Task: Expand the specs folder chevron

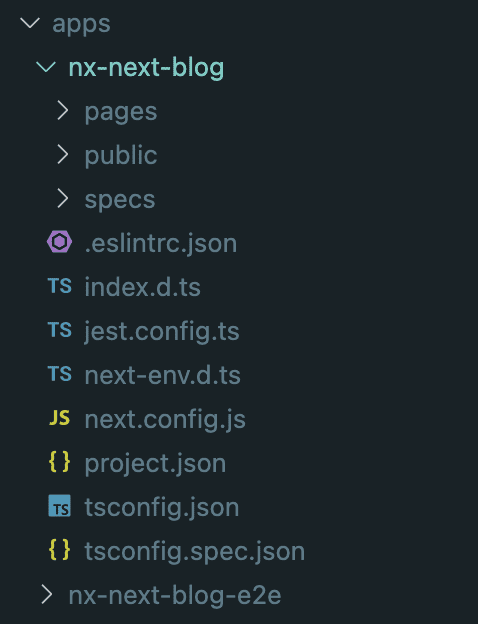Action: tap(62, 198)
